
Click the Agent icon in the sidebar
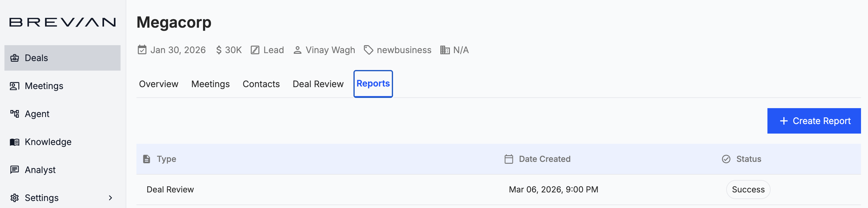14,114
